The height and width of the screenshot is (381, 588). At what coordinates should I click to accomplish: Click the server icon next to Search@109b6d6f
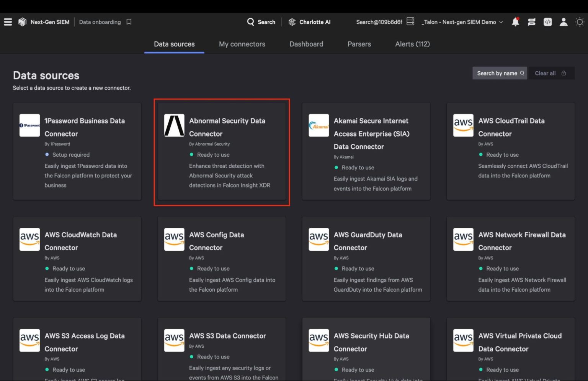(410, 22)
